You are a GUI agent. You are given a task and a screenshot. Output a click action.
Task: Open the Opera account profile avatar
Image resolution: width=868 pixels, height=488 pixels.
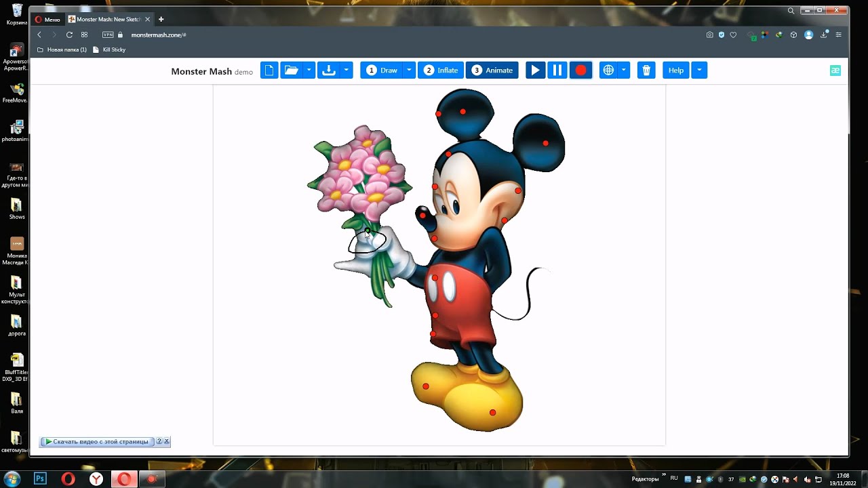point(808,35)
